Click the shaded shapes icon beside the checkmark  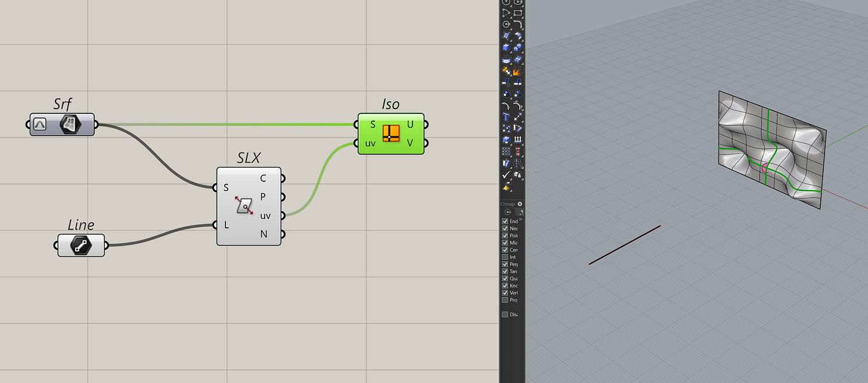pyautogui.click(x=518, y=174)
